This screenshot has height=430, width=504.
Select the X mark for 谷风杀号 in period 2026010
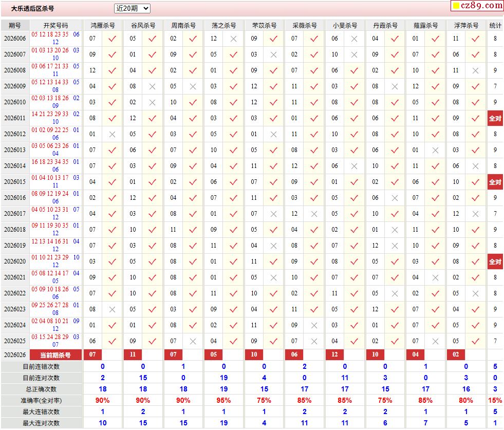coord(152,102)
